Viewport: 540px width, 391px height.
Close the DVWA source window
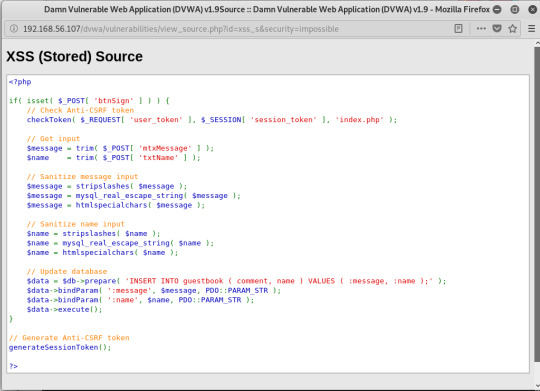(x=532, y=9)
